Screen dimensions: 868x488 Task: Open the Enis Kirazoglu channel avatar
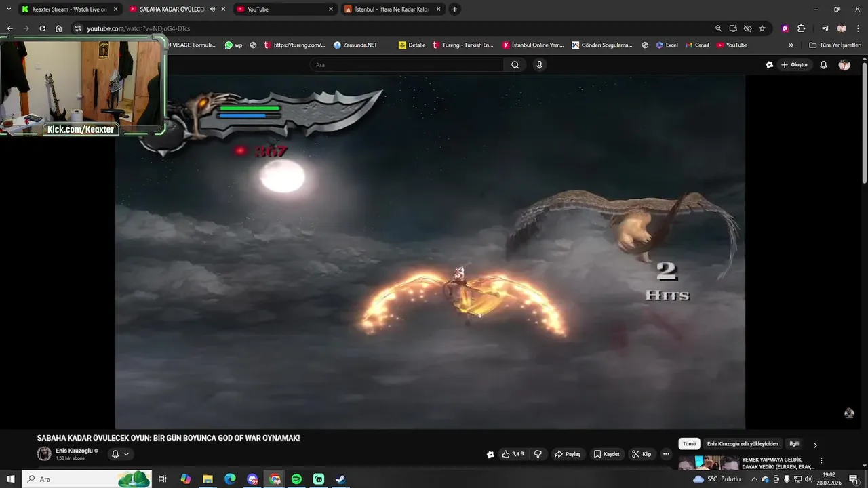[44, 454]
